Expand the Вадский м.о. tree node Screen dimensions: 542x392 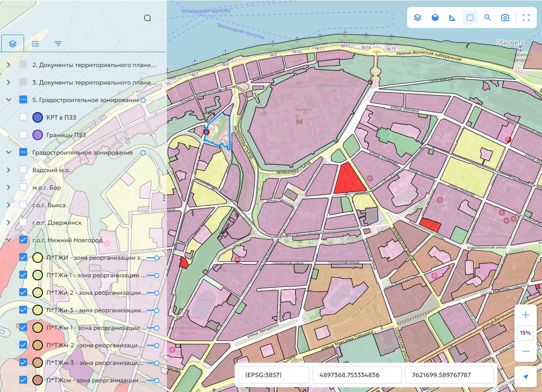point(8,170)
